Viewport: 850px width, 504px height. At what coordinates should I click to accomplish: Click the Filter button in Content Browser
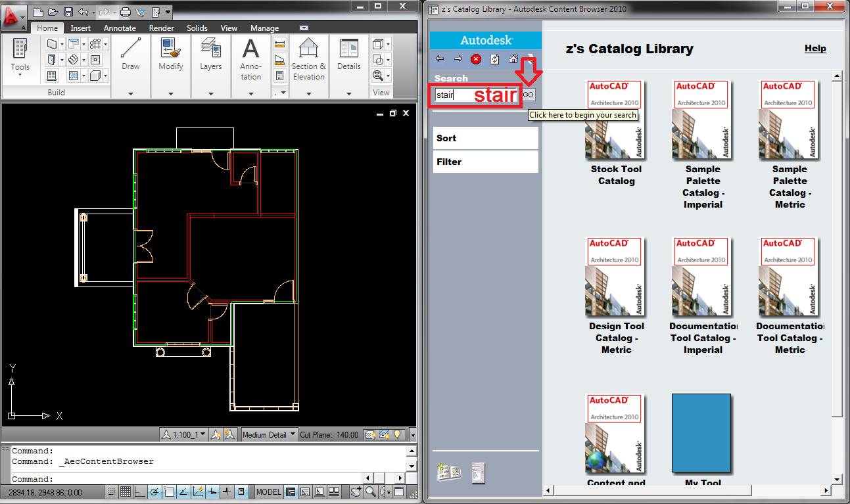(x=486, y=162)
